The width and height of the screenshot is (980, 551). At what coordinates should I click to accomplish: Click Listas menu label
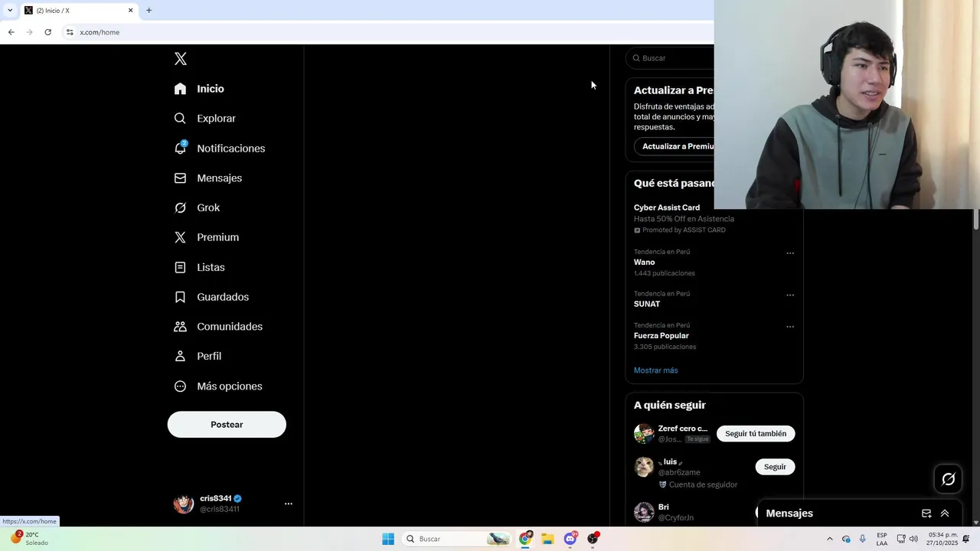tap(211, 267)
